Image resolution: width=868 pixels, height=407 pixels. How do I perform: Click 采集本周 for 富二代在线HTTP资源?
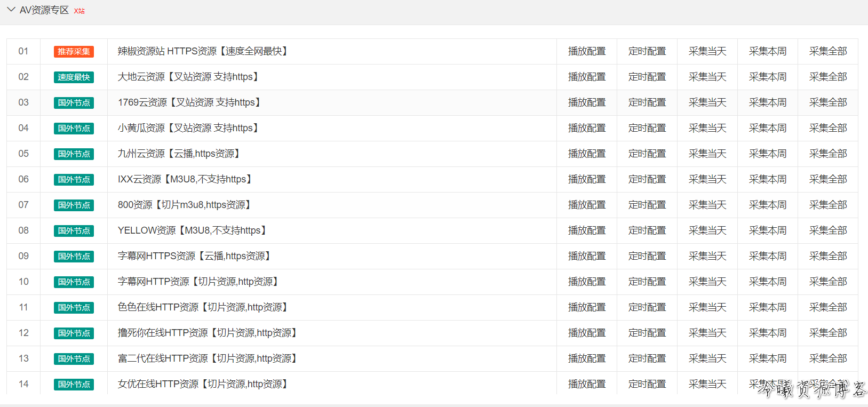tap(768, 358)
